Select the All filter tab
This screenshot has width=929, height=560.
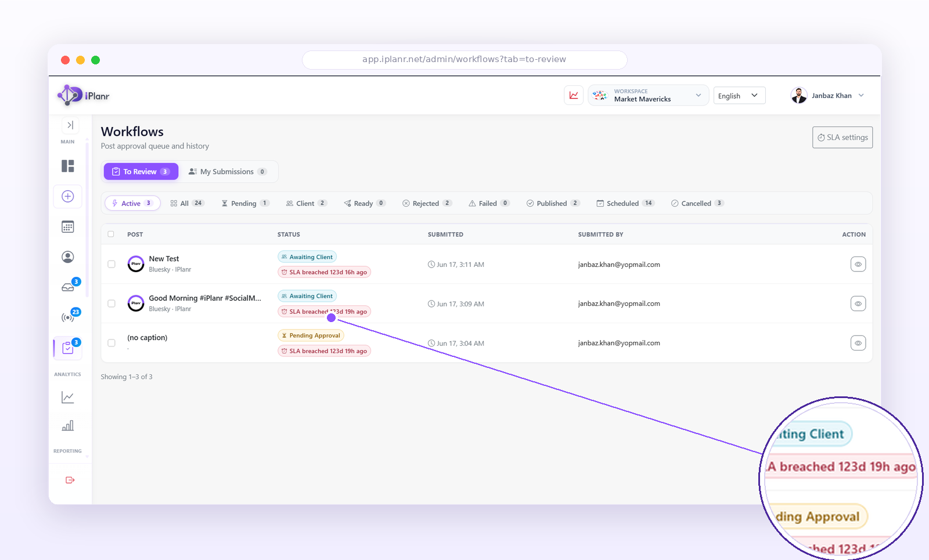[186, 203]
